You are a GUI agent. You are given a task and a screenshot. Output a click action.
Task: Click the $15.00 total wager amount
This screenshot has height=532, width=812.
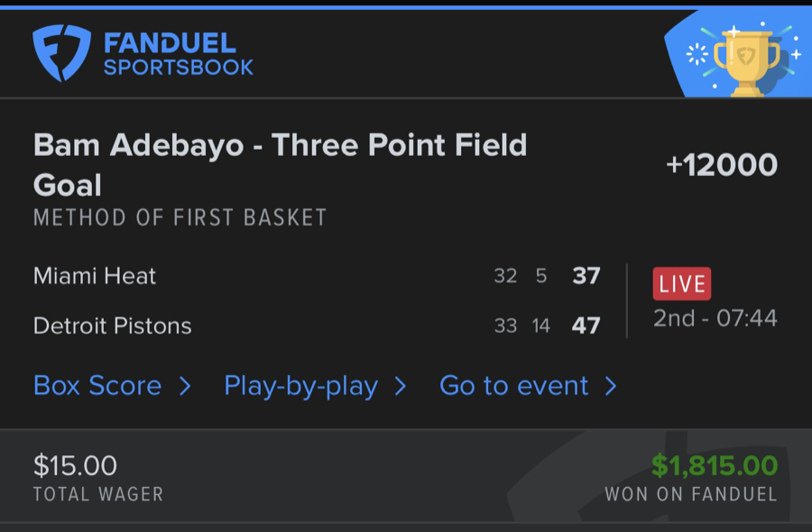75,465
